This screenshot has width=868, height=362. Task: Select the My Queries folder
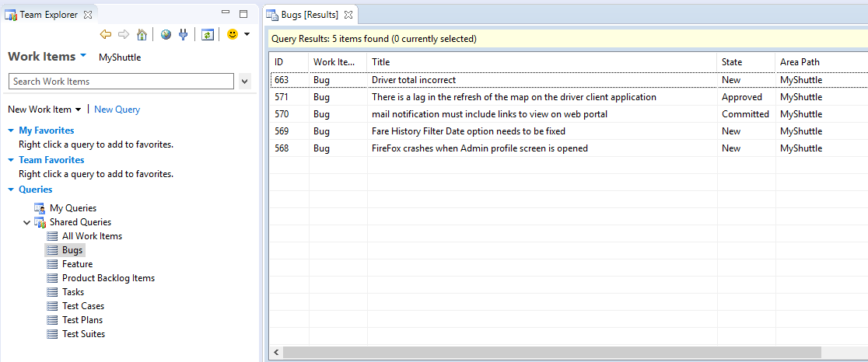73,208
